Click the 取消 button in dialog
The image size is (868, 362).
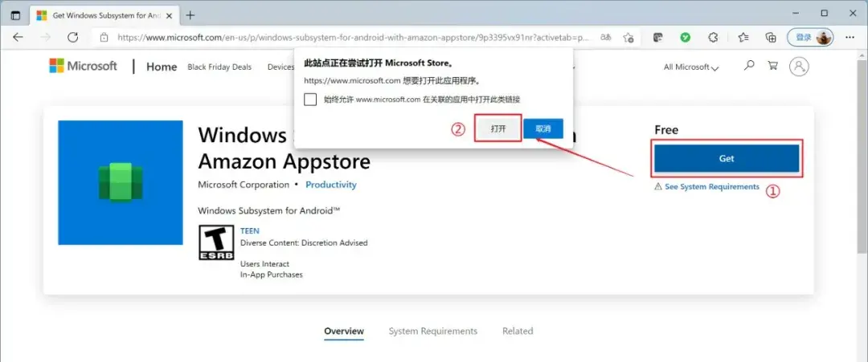(543, 128)
